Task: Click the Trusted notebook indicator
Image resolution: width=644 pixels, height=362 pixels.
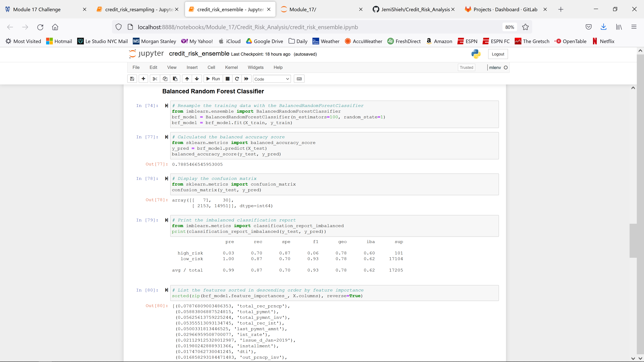Action: pyautogui.click(x=466, y=67)
